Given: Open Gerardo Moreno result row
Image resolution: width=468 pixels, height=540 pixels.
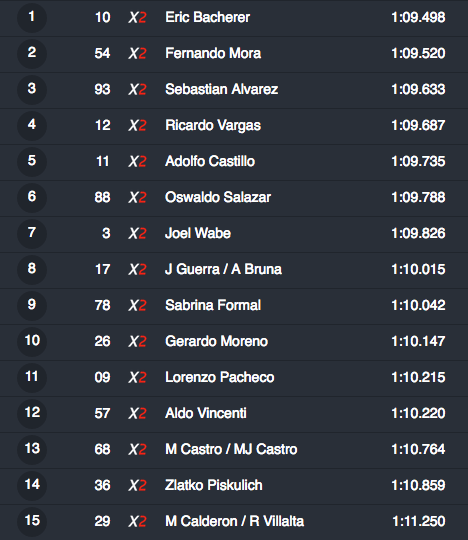Looking at the screenshot, I should (x=234, y=341).
